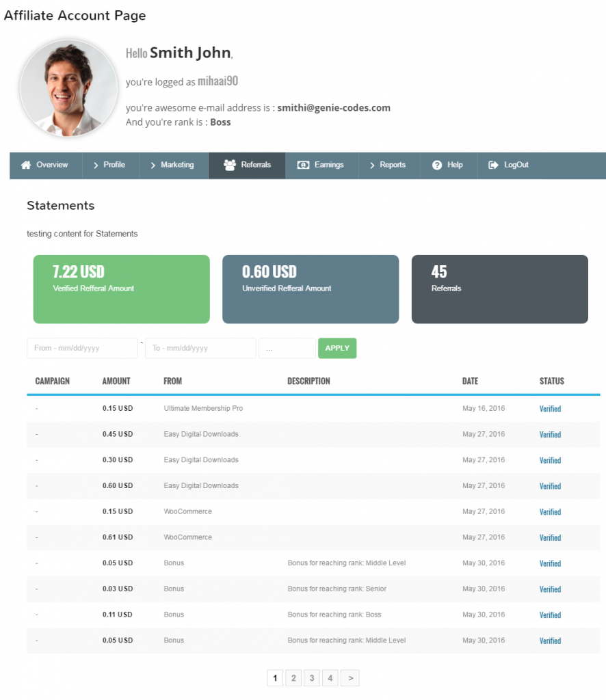Screen dimensions: 606x700
Task: Click the From date input field
Action: pos(82,348)
